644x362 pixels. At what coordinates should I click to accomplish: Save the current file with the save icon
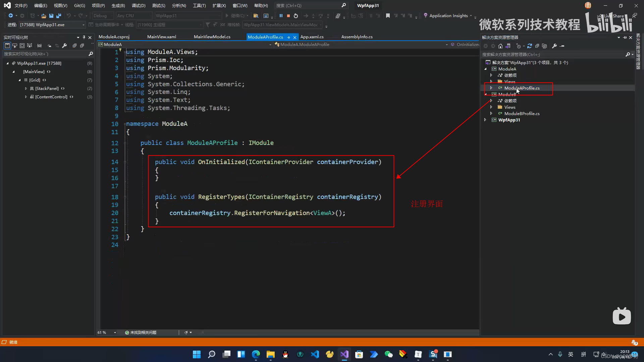51,16
